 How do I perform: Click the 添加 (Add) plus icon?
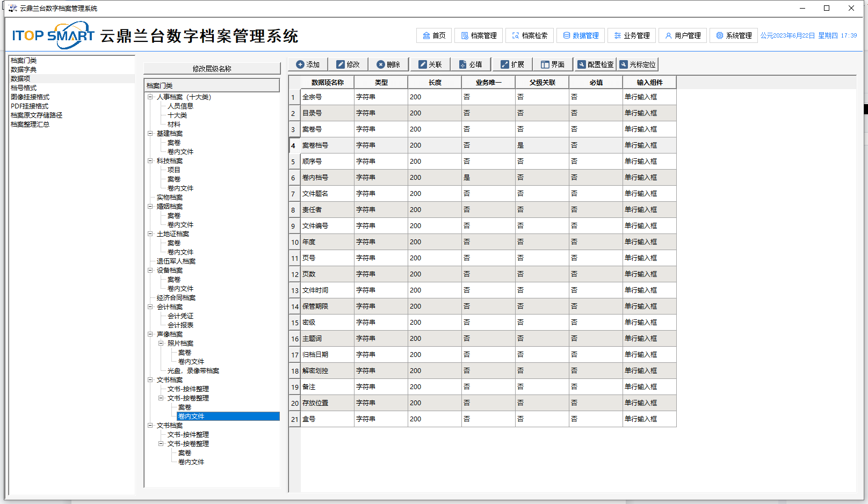[x=300, y=64]
